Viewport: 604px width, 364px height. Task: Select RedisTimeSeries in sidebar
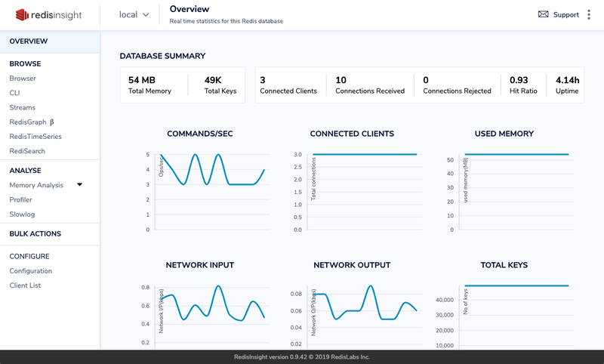pos(35,137)
